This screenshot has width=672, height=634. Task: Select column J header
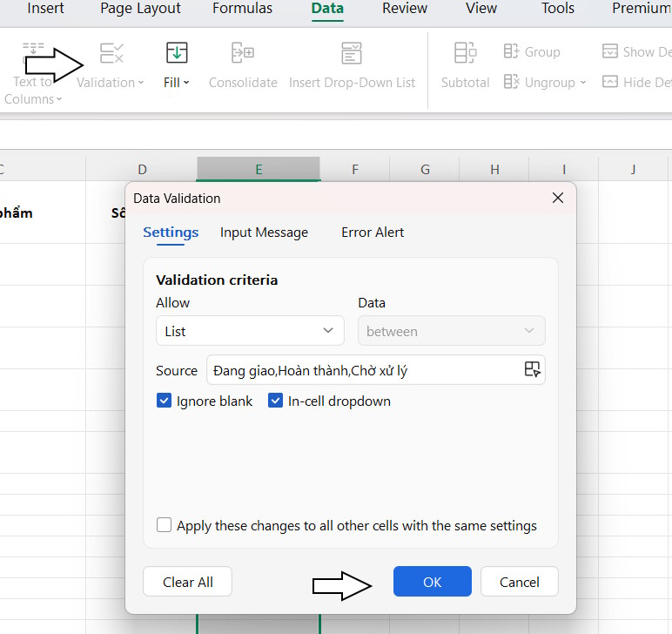point(633,169)
